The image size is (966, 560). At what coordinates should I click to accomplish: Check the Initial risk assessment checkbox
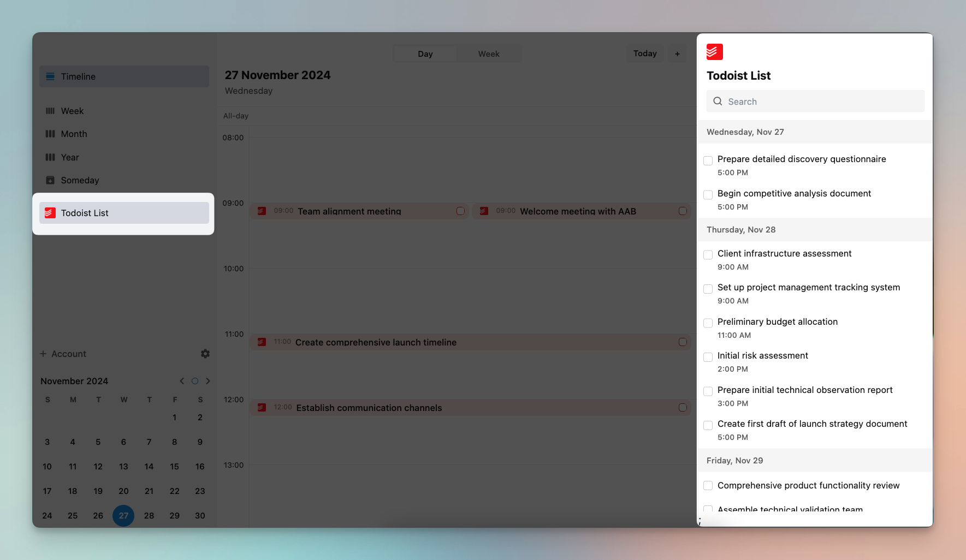tap(708, 357)
